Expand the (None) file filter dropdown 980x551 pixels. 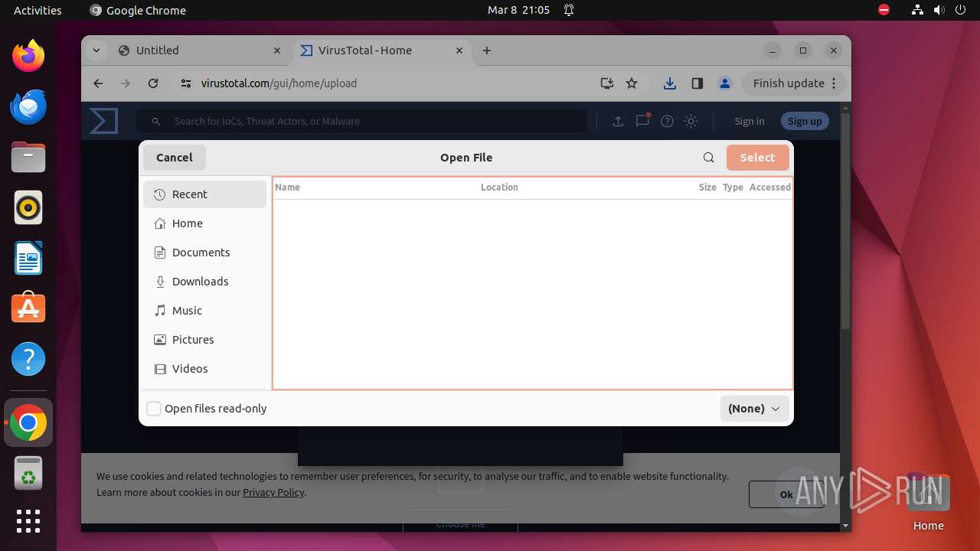click(x=754, y=409)
